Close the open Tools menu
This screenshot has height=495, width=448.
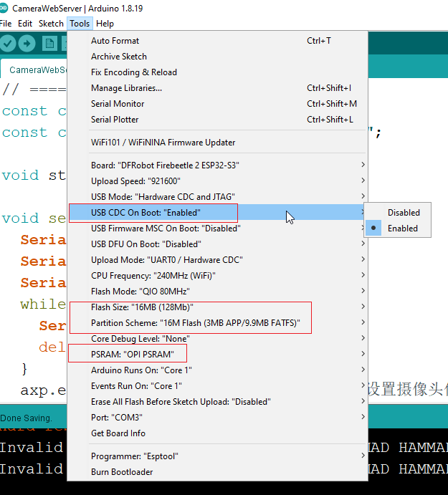(80, 24)
